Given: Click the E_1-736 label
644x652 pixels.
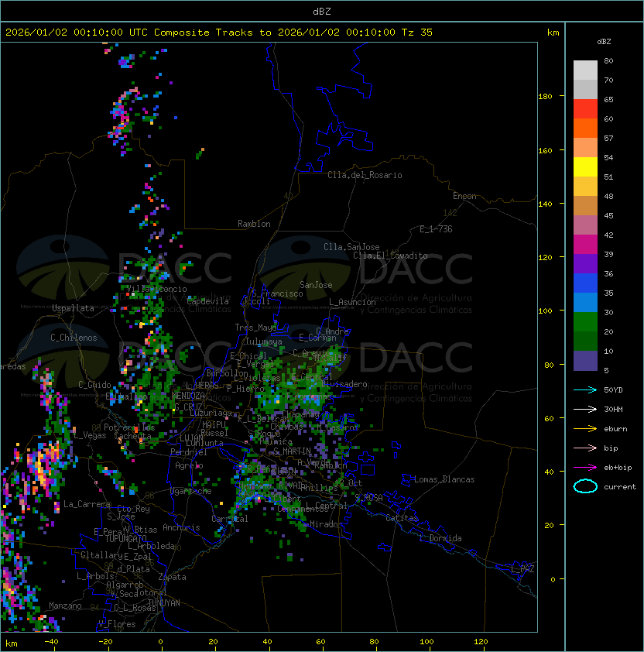Looking at the screenshot, I should [x=436, y=229].
